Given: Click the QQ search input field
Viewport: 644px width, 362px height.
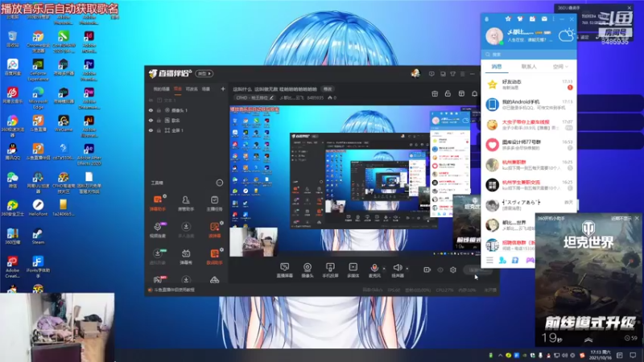Looking at the screenshot, I should click(529, 54).
